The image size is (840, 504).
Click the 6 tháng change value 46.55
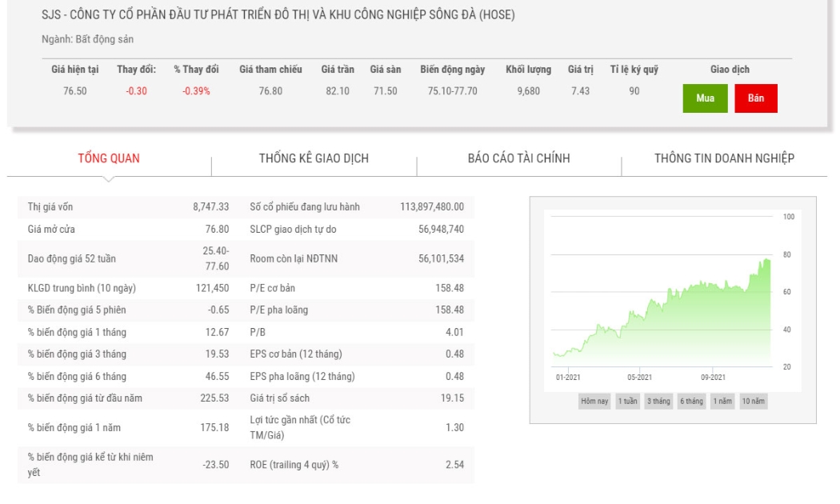pyautogui.click(x=218, y=377)
